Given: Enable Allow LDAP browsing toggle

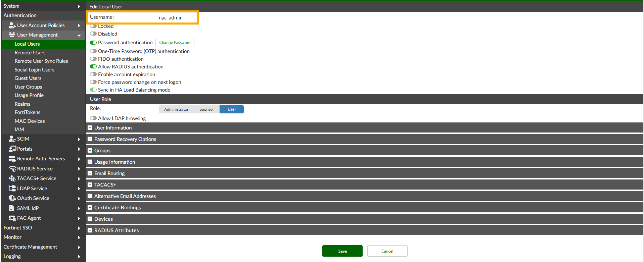Looking at the screenshot, I should click(93, 118).
